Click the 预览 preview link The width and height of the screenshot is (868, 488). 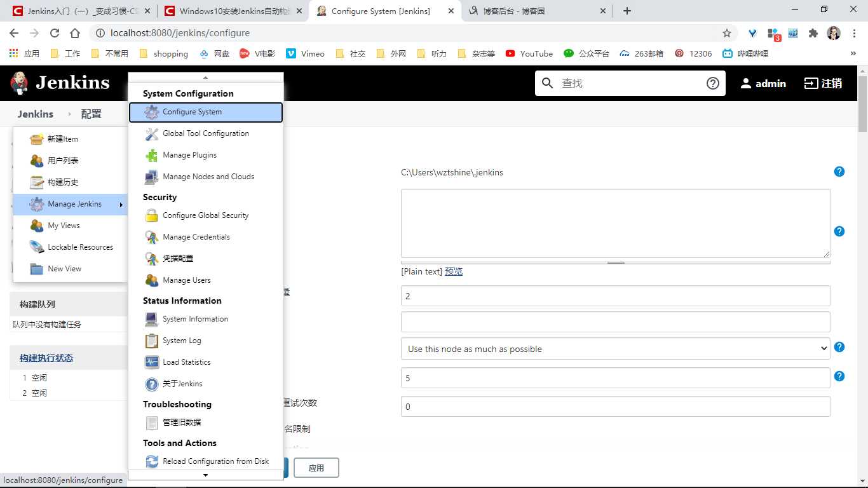454,271
